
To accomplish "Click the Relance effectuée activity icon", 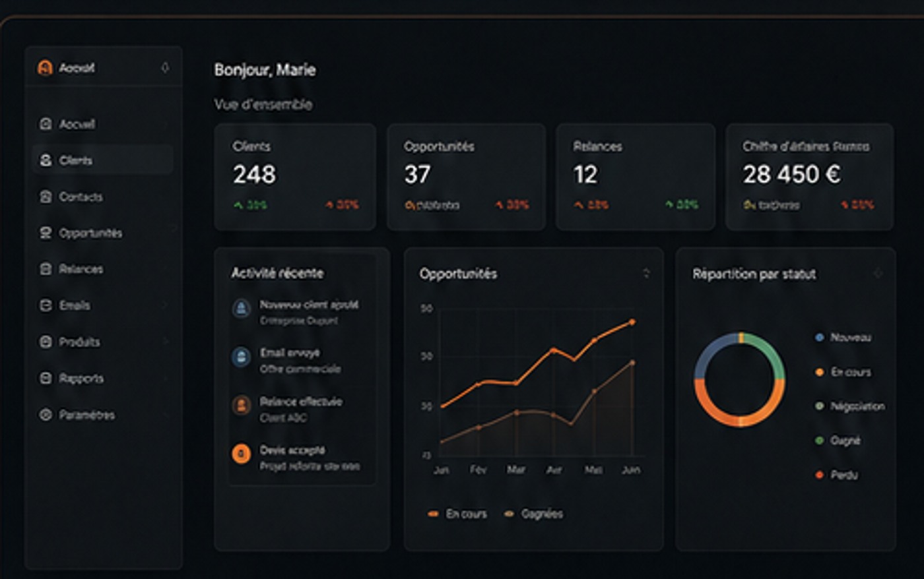I will click(242, 405).
